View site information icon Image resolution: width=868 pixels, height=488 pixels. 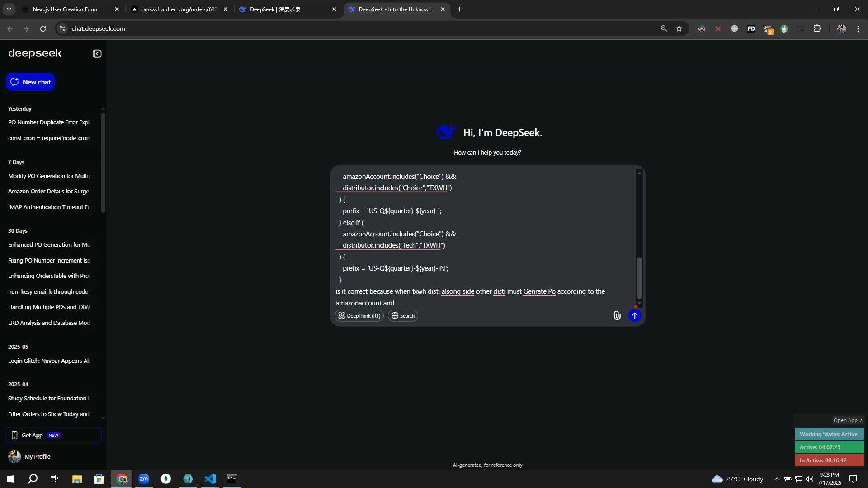(62, 28)
